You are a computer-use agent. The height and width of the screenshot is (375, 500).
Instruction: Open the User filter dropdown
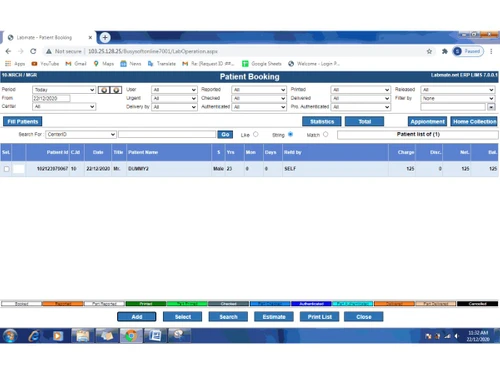point(174,90)
